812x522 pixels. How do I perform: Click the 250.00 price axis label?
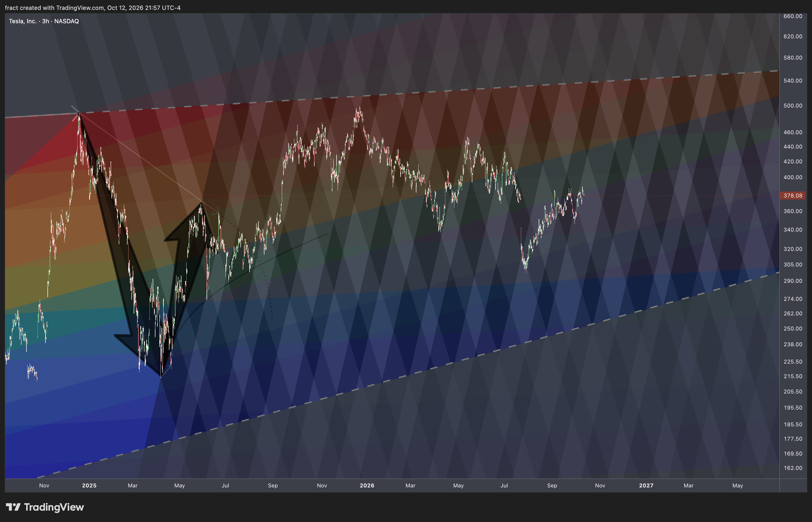[x=793, y=329]
